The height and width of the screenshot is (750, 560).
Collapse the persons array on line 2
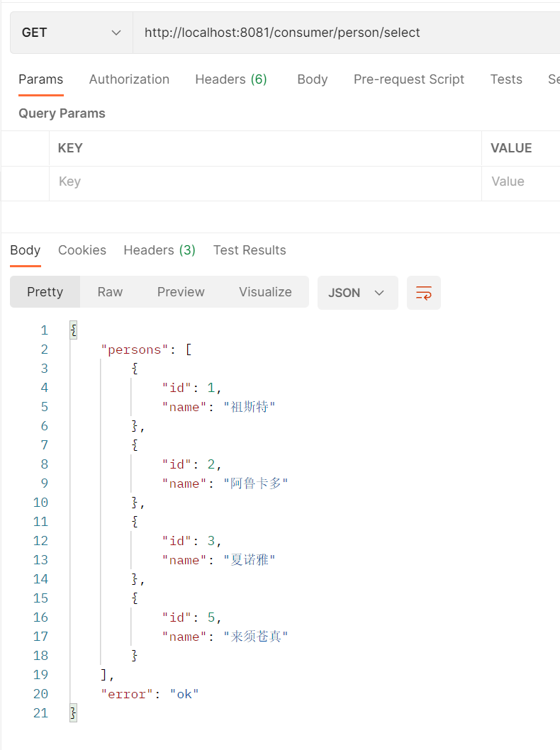(x=189, y=349)
